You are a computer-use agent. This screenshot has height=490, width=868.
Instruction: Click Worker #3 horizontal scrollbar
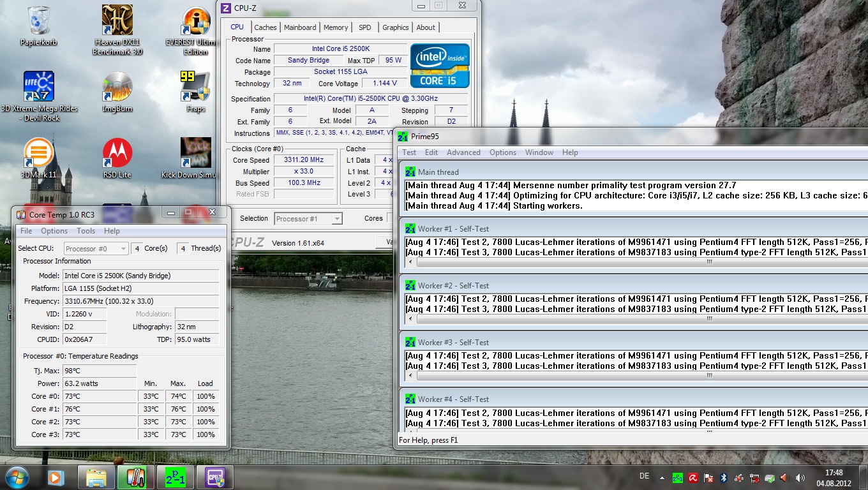[636, 375]
